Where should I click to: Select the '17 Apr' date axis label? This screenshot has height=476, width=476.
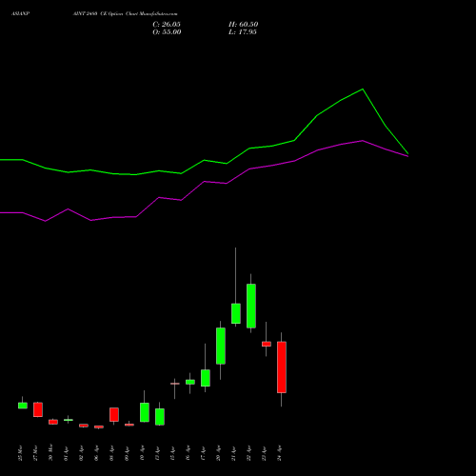pyautogui.click(x=203, y=453)
